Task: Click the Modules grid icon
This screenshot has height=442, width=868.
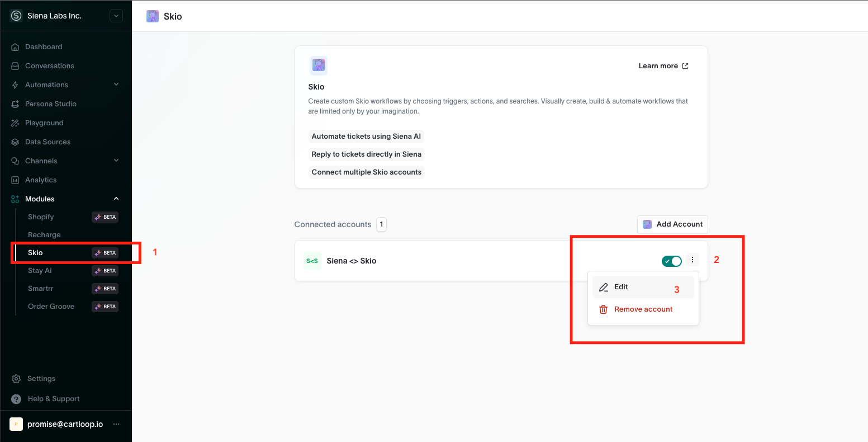Action: (x=16, y=199)
